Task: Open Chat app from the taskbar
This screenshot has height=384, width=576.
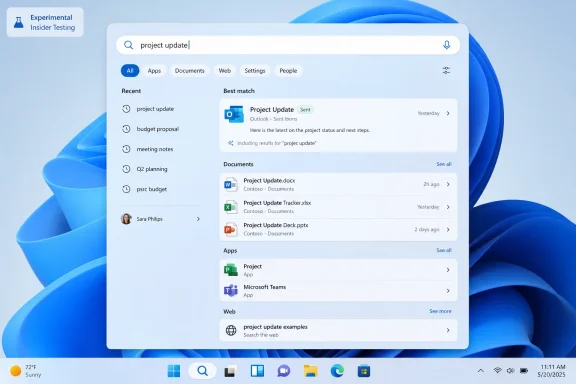Action: tap(284, 371)
